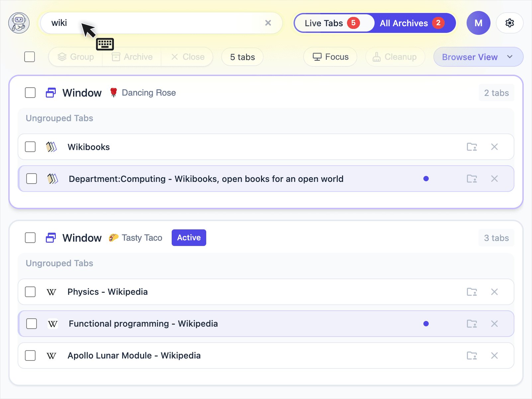Clear the wiki search text
Viewport: 532px width, 399px height.
pyautogui.click(x=268, y=23)
